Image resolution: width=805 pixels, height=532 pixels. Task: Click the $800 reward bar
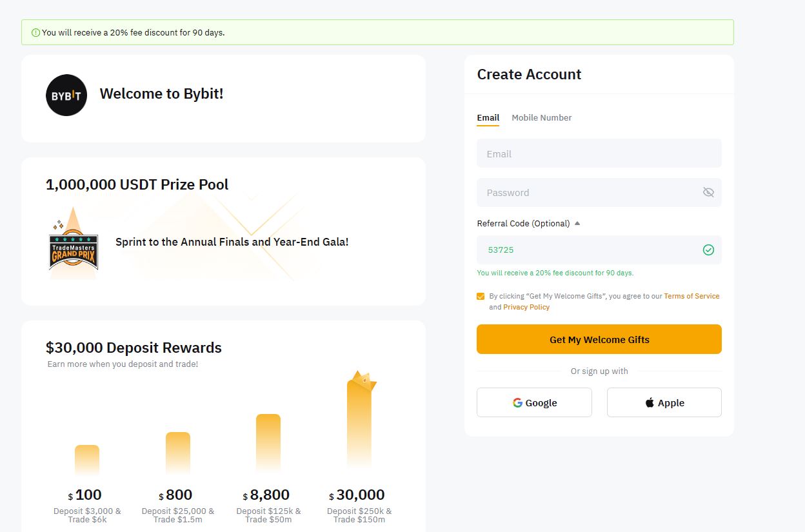(x=178, y=453)
